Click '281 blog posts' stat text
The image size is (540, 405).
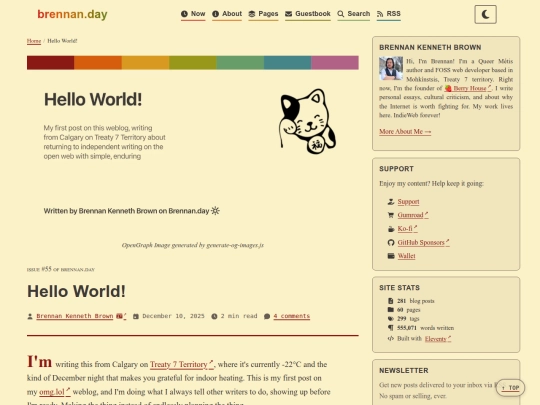click(x=416, y=301)
